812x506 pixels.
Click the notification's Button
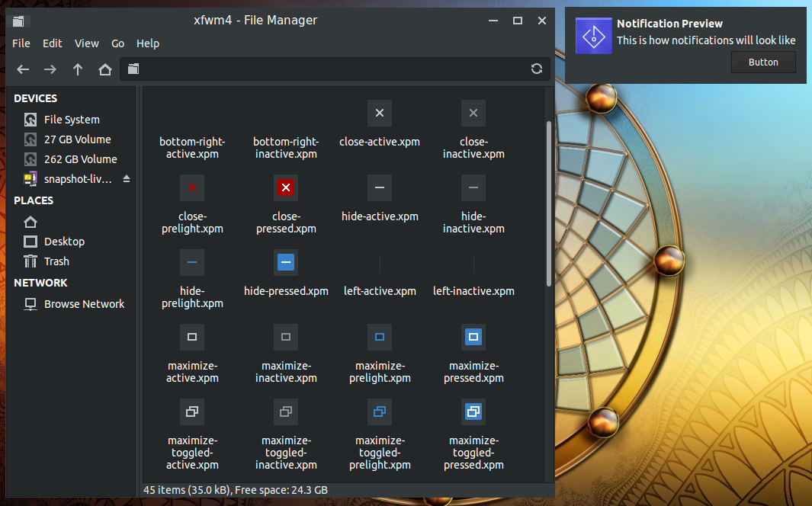click(763, 62)
